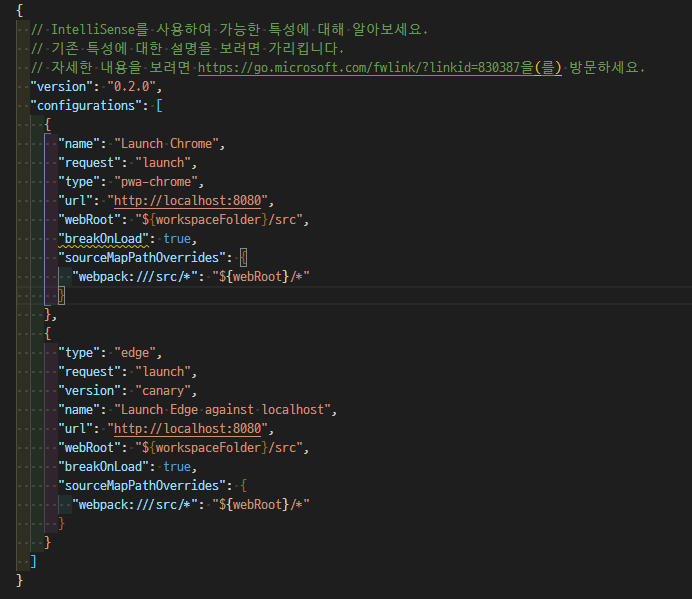Viewport: 692px width, 599px height.
Task: Click the "edge" type value
Action: pyautogui.click(x=133, y=352)
